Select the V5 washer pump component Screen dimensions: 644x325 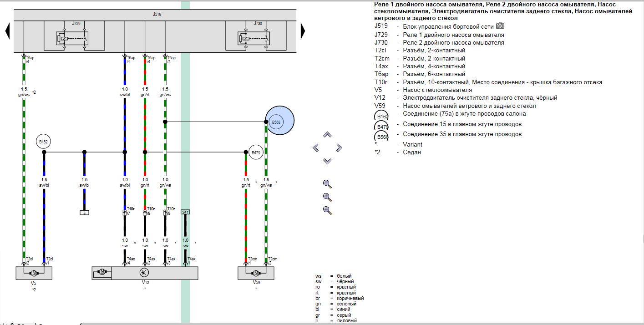point(34,273)
